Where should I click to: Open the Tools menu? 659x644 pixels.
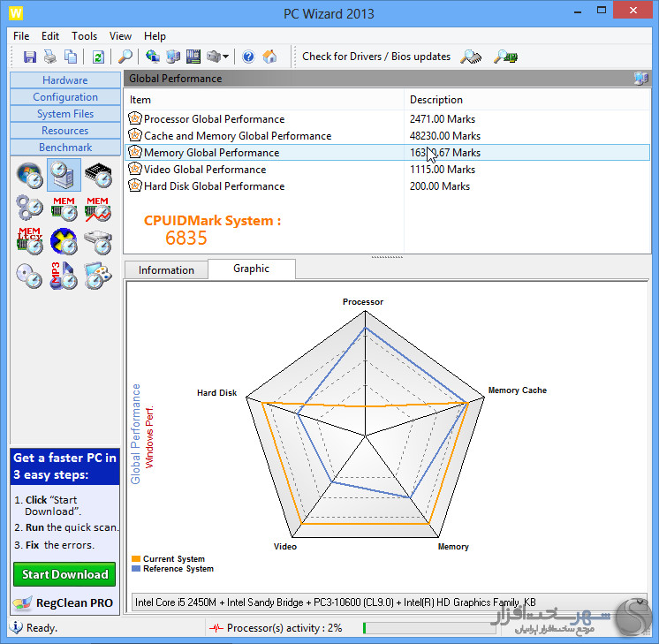coord(85,36)
